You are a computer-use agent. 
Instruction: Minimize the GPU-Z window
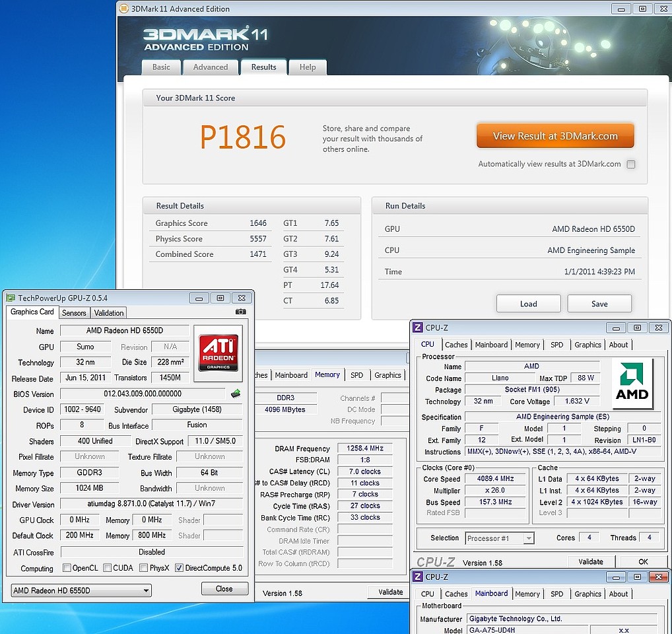pyautogui.click(x=199, y=299)
